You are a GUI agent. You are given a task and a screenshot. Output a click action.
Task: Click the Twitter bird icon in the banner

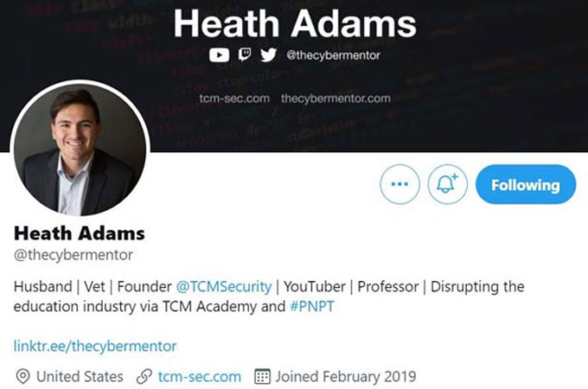pos(269,54)
